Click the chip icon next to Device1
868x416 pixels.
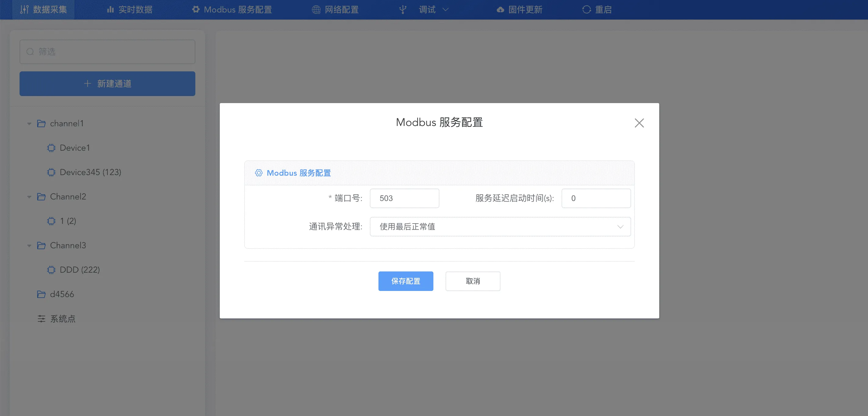click(x=51, y=148)
